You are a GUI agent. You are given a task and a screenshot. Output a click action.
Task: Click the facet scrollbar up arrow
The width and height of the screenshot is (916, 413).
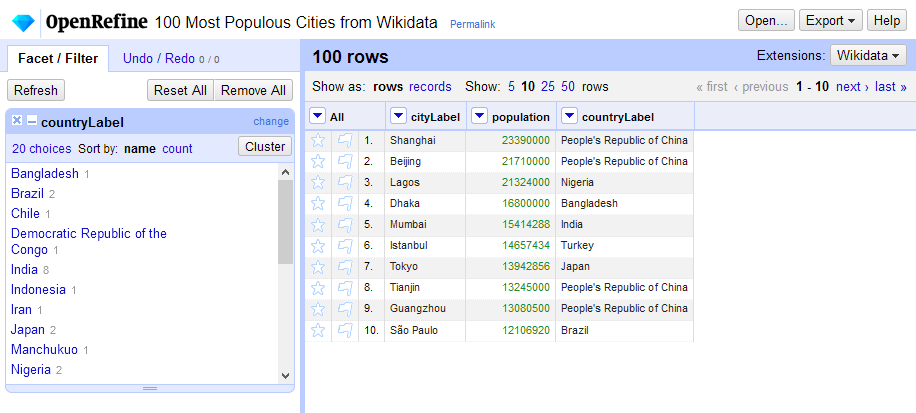pos(286,172)
